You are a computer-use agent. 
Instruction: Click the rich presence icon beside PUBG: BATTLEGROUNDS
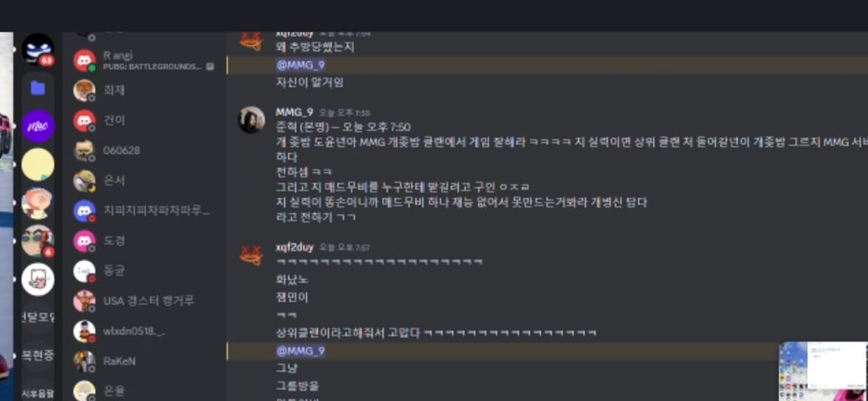coord(210,67)
